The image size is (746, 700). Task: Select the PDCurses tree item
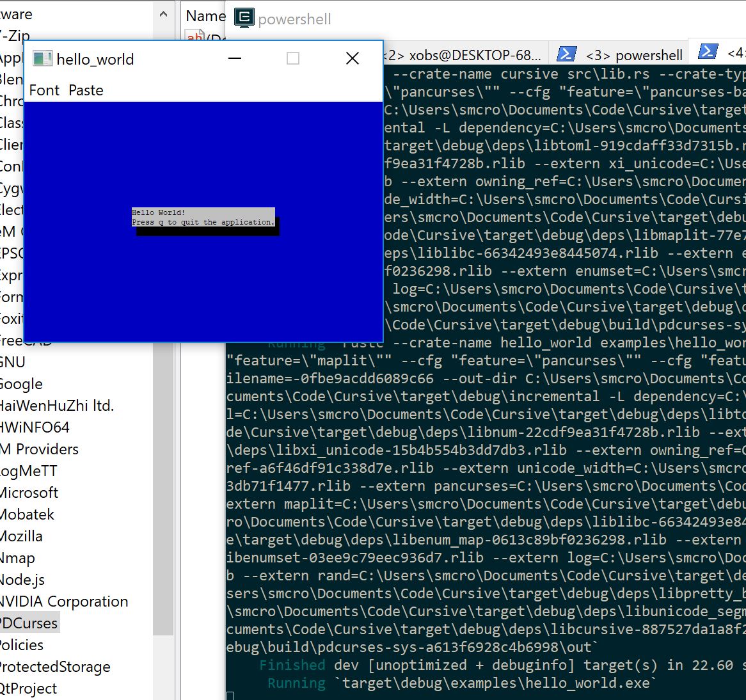point(29,623)
